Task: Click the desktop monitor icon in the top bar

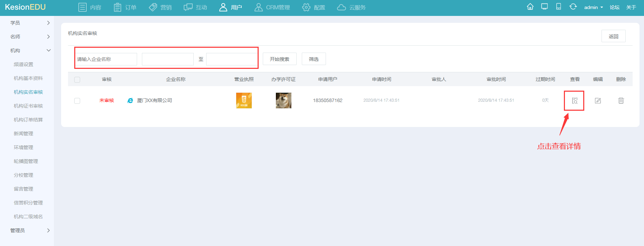Action: (x=545, y=7)
